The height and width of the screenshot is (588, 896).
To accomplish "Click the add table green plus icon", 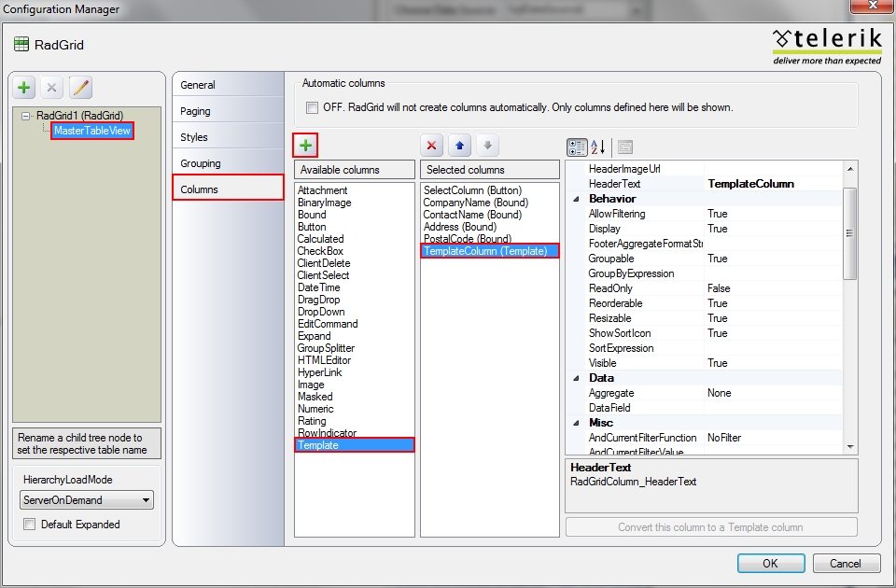I will pyautogui.click(x=24, y=88).
